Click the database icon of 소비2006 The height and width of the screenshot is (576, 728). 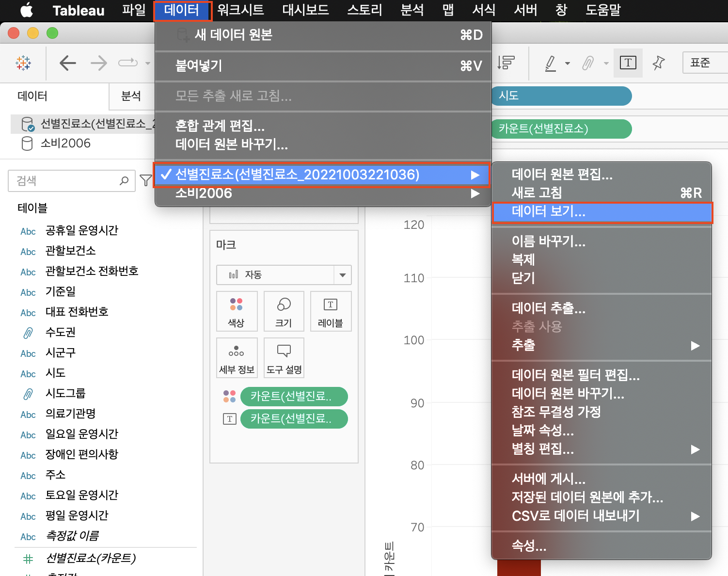tap(27, 144)
